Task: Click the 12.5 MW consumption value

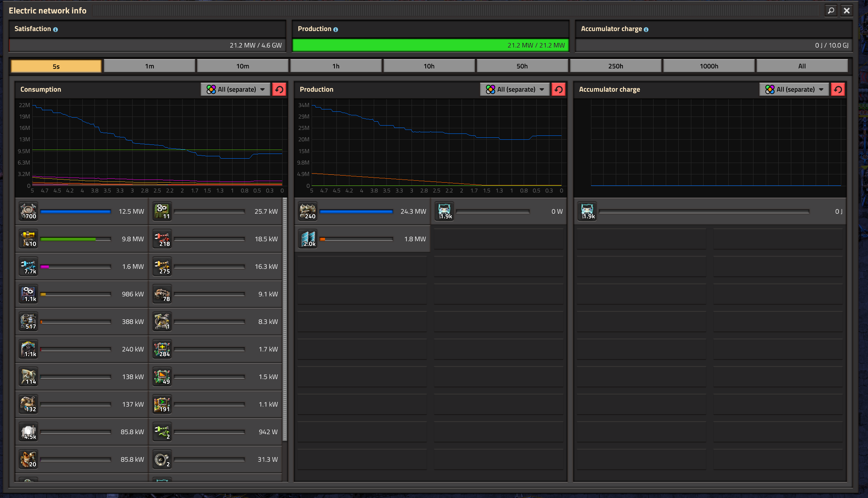Action: (131, 211)
